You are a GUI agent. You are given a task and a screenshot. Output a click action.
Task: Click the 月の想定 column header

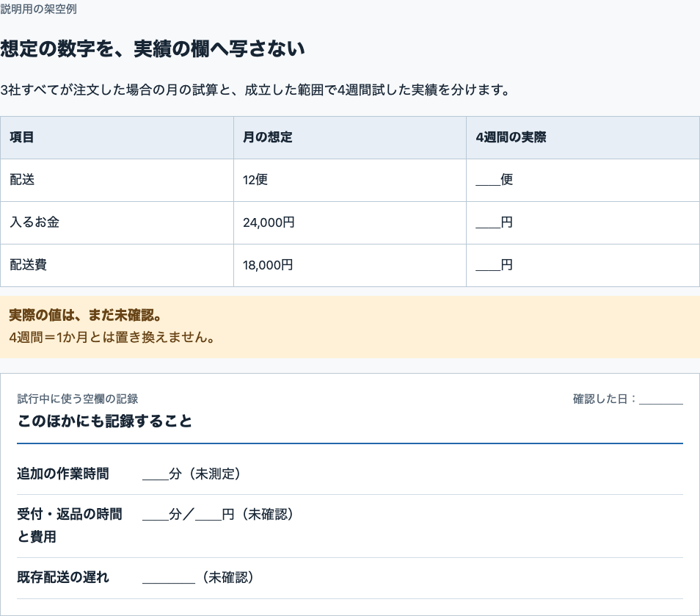(x=350, y=137)
